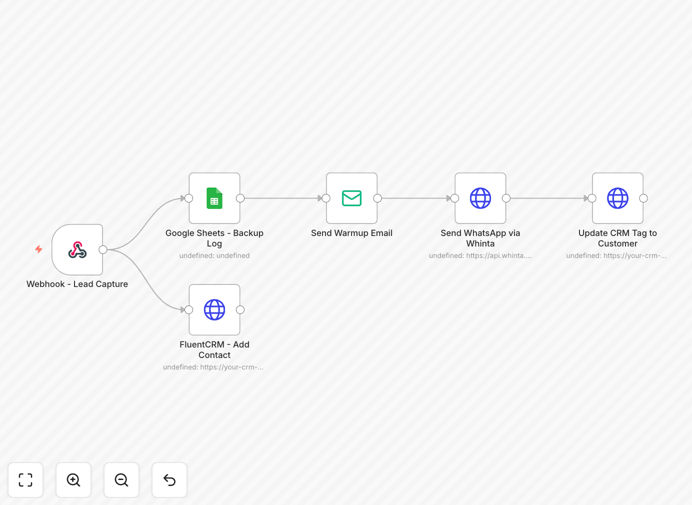Click the Update CRM Tag output connector
The height and width of the screenshot is (505, 692).
[x=643, y=198]
